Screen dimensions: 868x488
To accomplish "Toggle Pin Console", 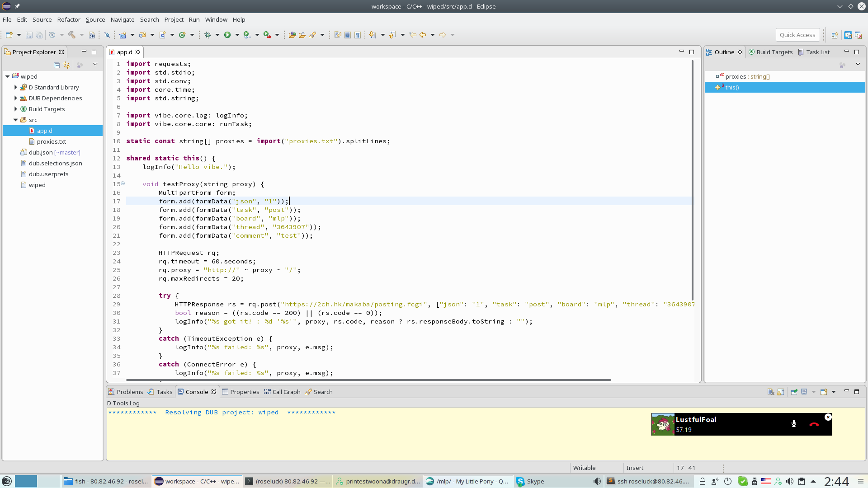I will click(794, 392).
